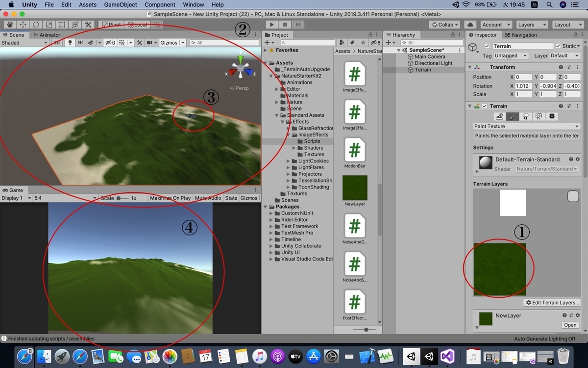This screenshot has width=588, height=368.
Task: Open Shaded draw mode dropdown
Action: click(x=24, y=43)
